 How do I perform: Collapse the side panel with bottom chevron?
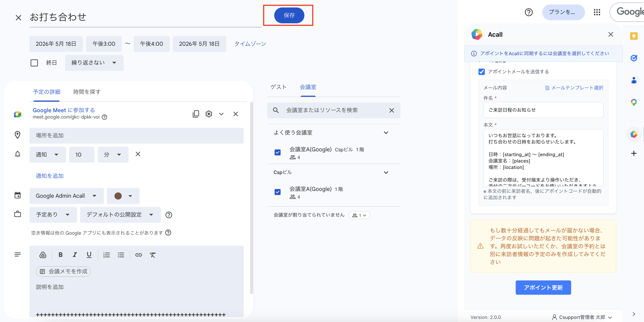pyautogui.click(x=633, y=314)
